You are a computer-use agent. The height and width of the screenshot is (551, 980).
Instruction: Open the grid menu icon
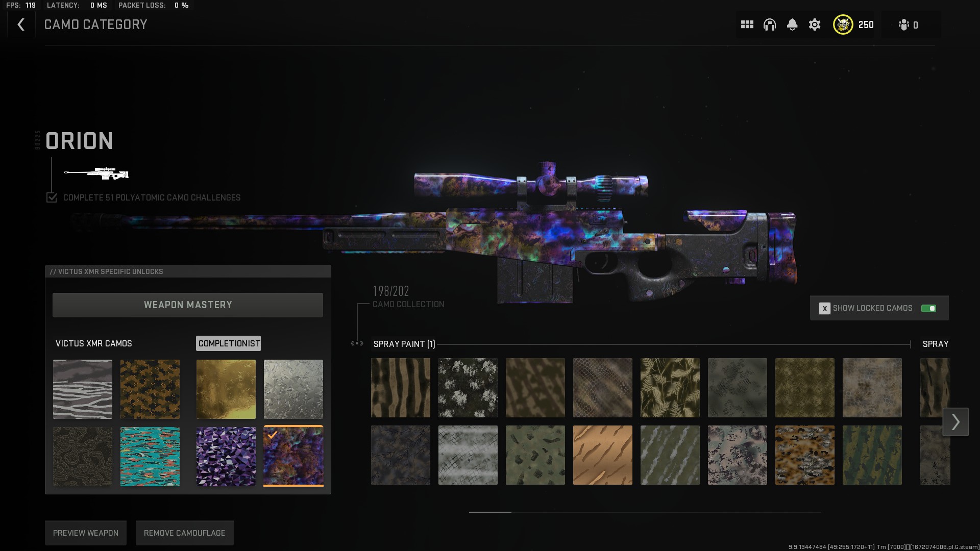(747, 24)
